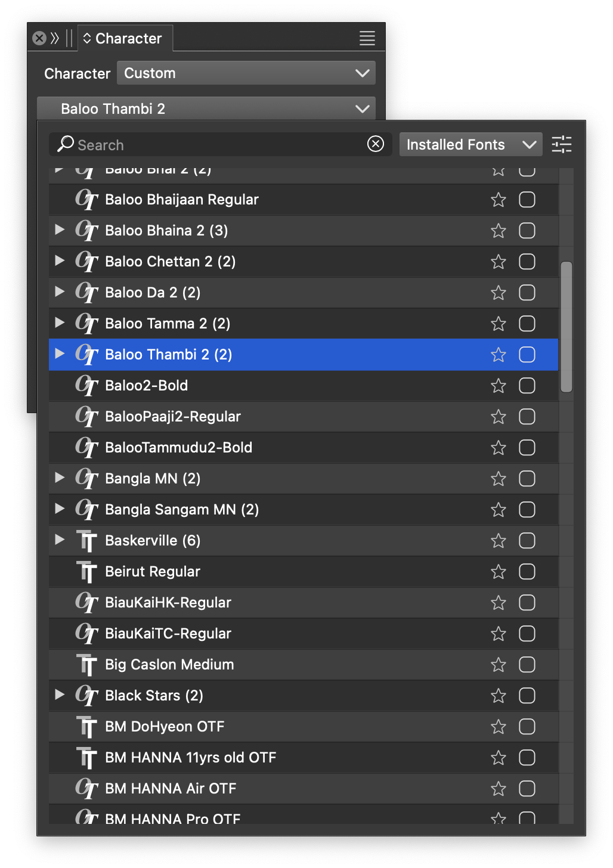613x868 pixels.
Task: Clear the font search field
Action: (x=376, y=144)
